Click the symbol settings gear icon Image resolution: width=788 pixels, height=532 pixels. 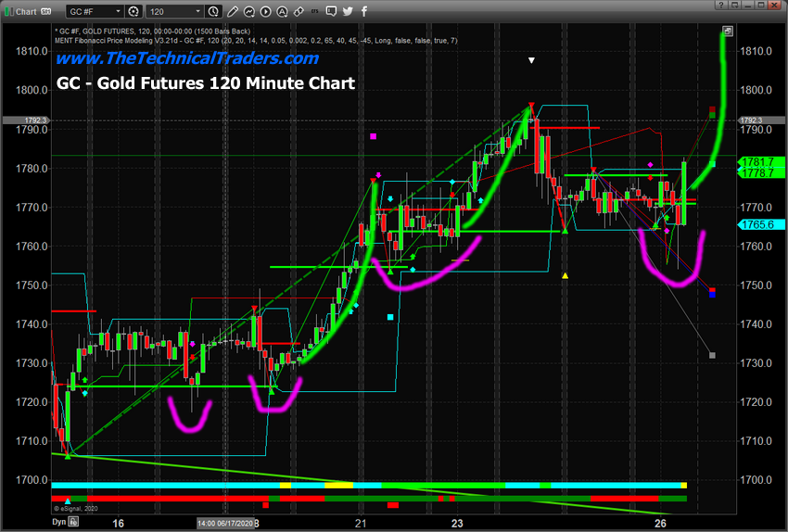pos(133,11)
